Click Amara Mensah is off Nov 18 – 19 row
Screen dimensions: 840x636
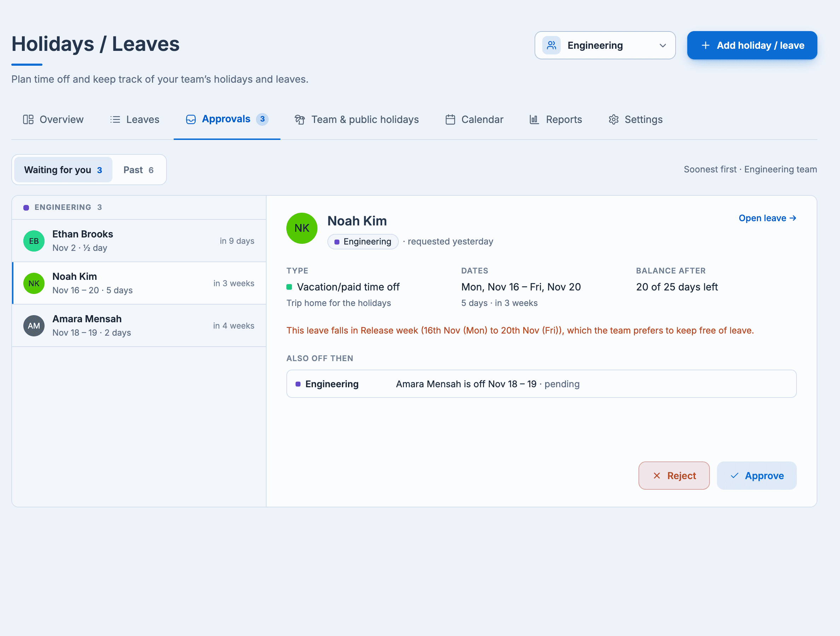coord(541,384)
